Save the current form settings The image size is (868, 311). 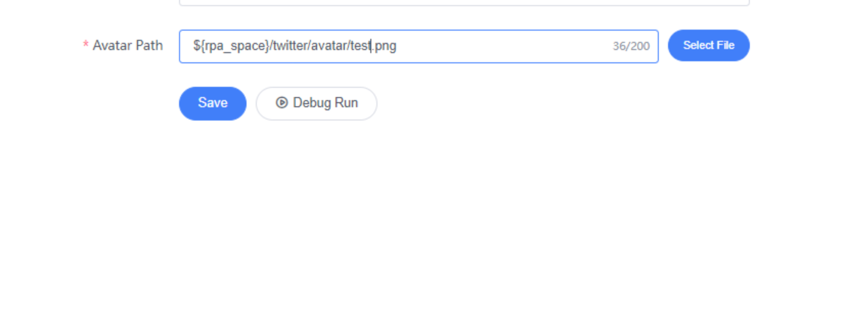coord(213,104)
